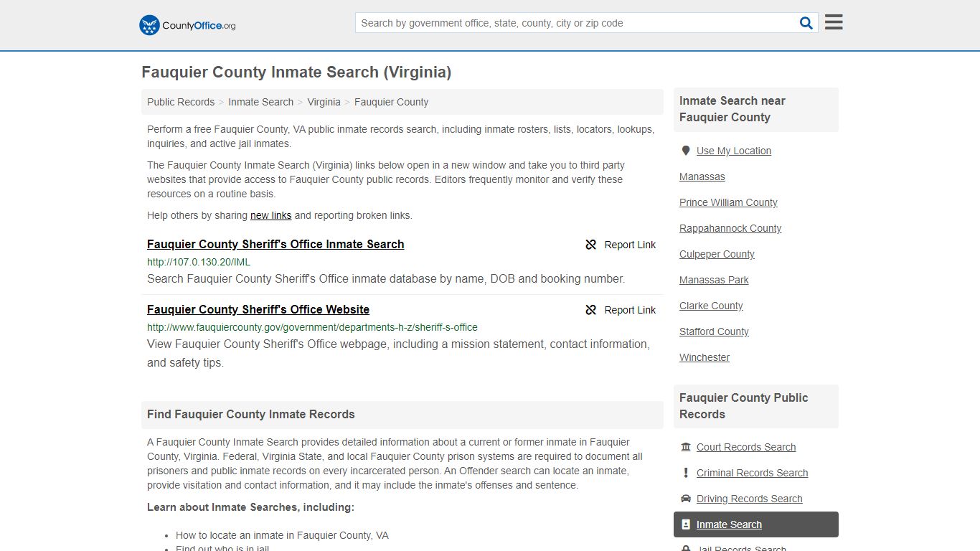Click the CountyOffice.org logo
Viewport: 980px width, 551px height.
coord(187,25)
